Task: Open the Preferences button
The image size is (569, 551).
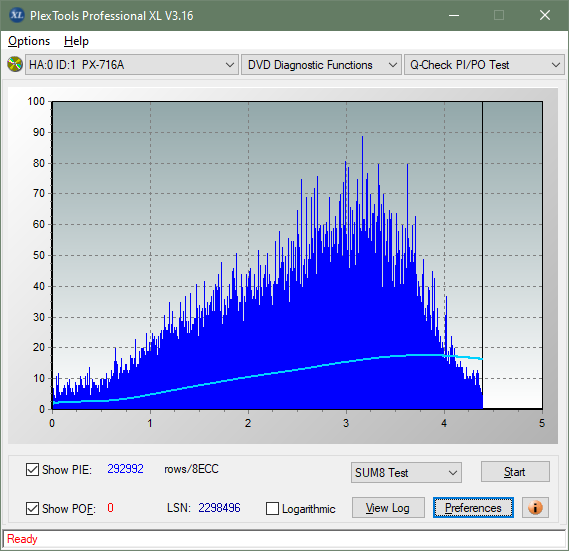Action: tap(473, 507)
